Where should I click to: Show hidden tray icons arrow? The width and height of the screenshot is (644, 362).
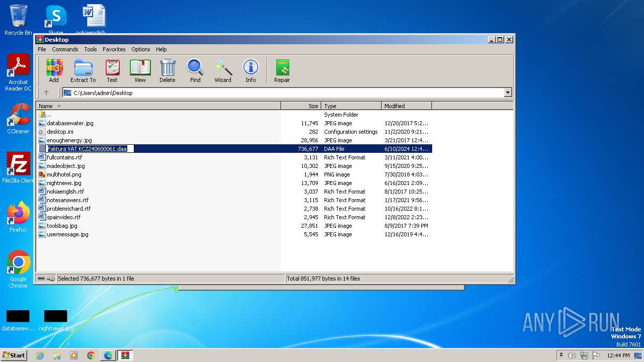click(561, 355)
